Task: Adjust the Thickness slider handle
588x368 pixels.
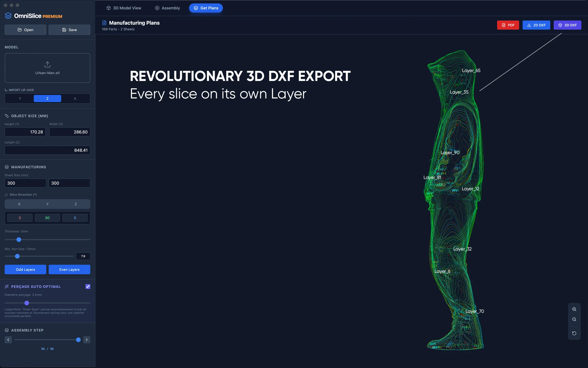Action: click(19, 239)
